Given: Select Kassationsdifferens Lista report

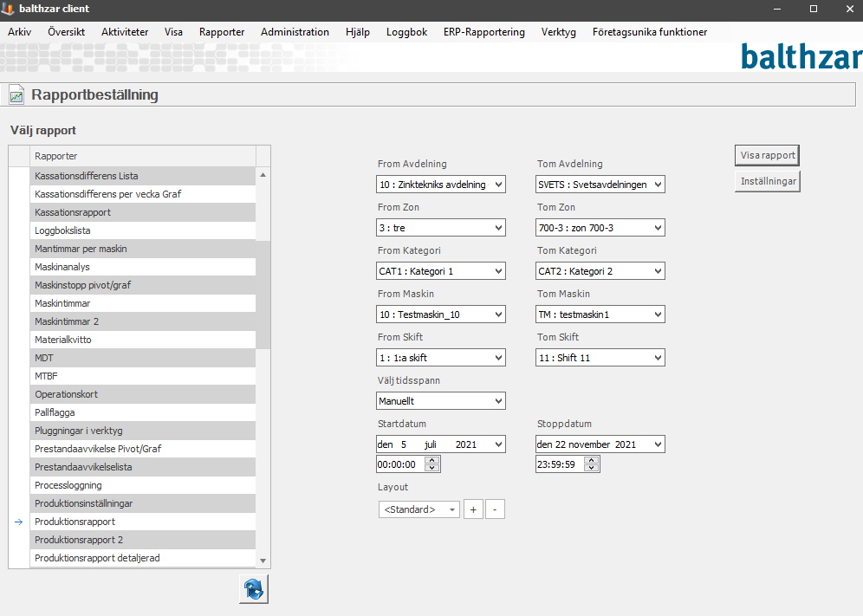Looking at the screenshot, I should click(x=143, y=176).
